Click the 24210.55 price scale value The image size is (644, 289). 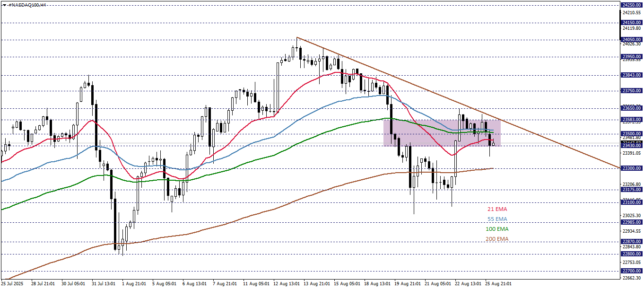point(632,13)
